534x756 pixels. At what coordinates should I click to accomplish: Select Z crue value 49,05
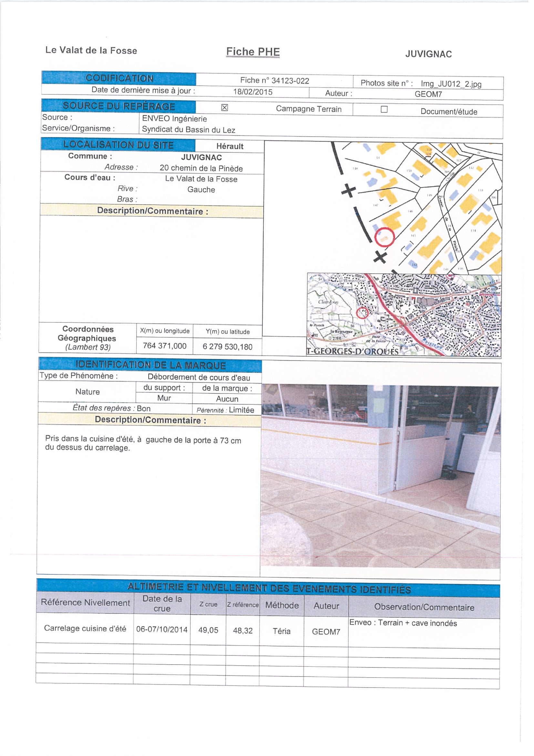pos(208,630)
